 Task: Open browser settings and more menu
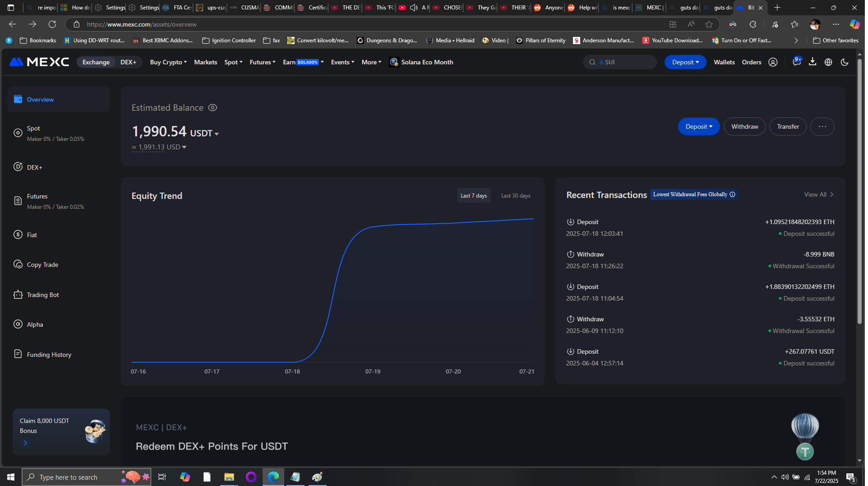coord(836,24)
